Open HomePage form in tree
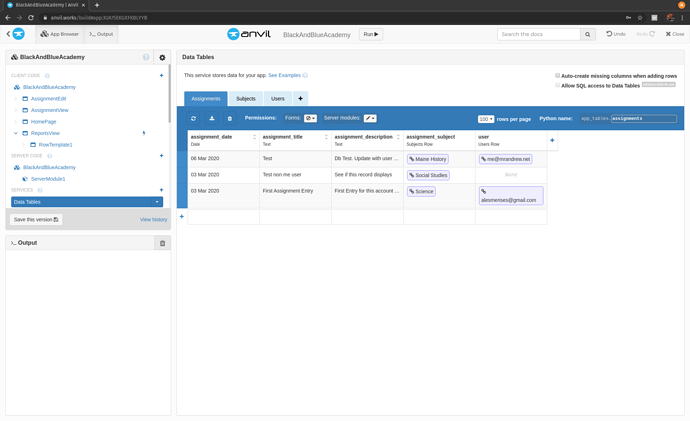The height and width of the screenshot is (421, 690). click(44, 121)
